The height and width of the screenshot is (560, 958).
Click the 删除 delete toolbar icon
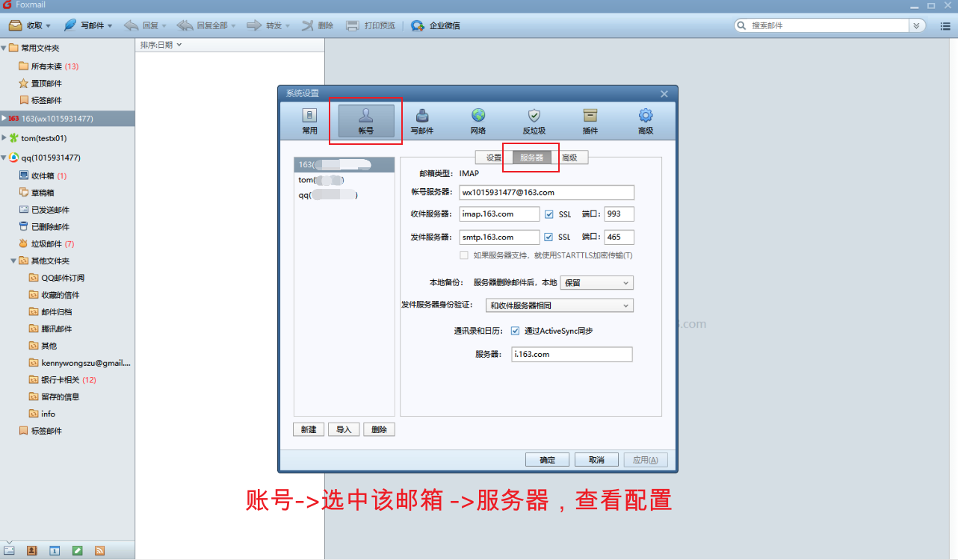point(308,25)
